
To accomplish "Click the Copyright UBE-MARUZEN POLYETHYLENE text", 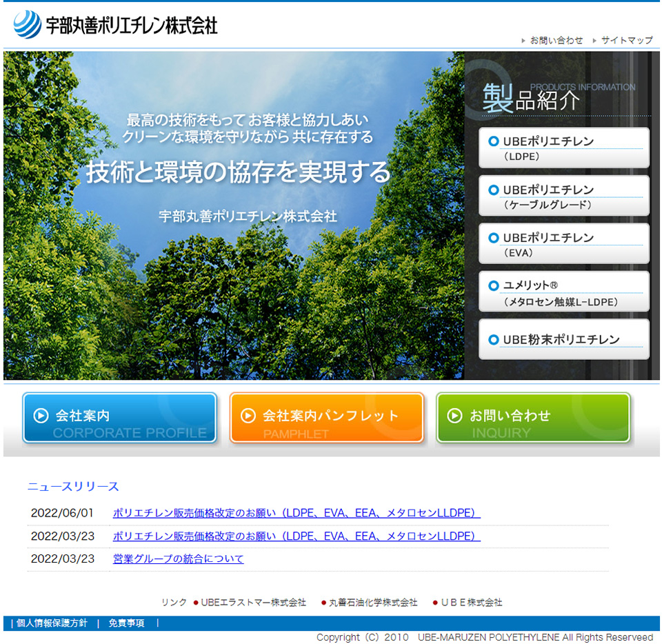I will pos(485,637).
